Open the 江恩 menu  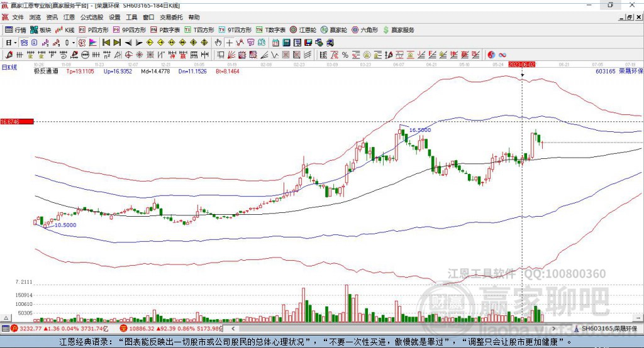[69, 17]
